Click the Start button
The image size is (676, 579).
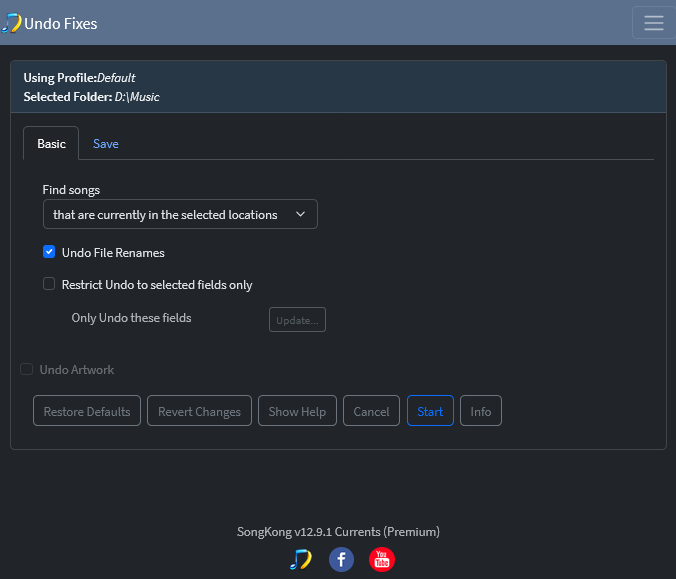tap(430, 411)
